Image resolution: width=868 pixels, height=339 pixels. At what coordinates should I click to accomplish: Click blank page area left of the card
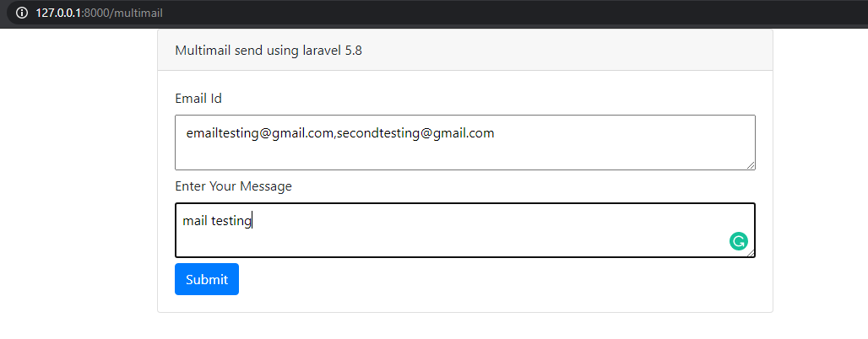(x=76, y=186)
